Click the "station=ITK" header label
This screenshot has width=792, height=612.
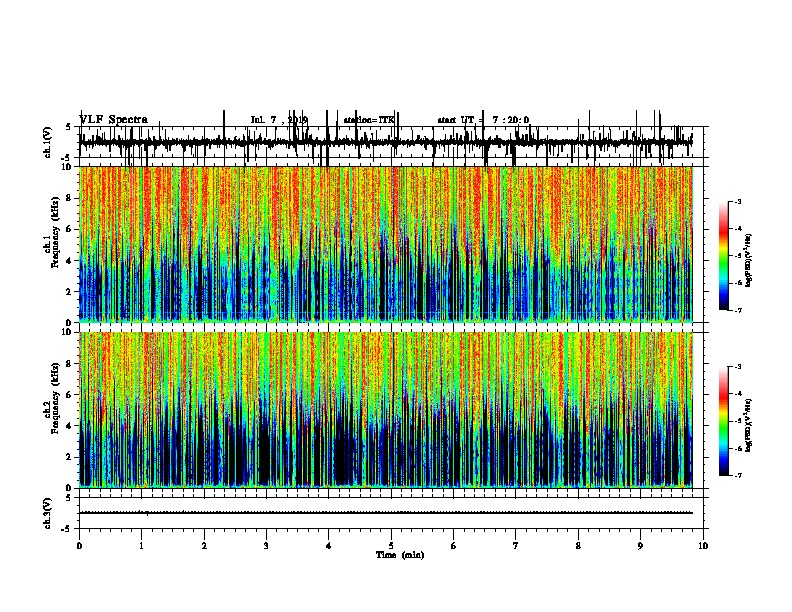coord(369,120)
